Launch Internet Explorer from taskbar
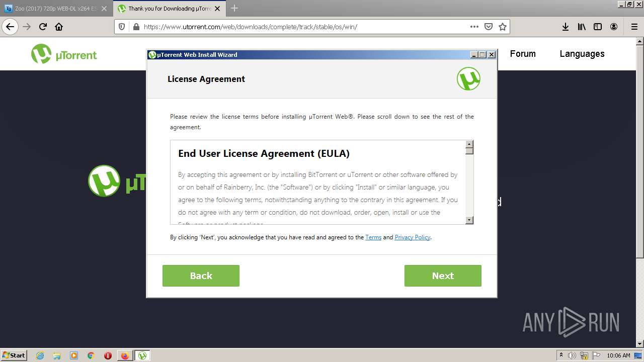This screenshot has width=644, height=362. coord(40,355)
